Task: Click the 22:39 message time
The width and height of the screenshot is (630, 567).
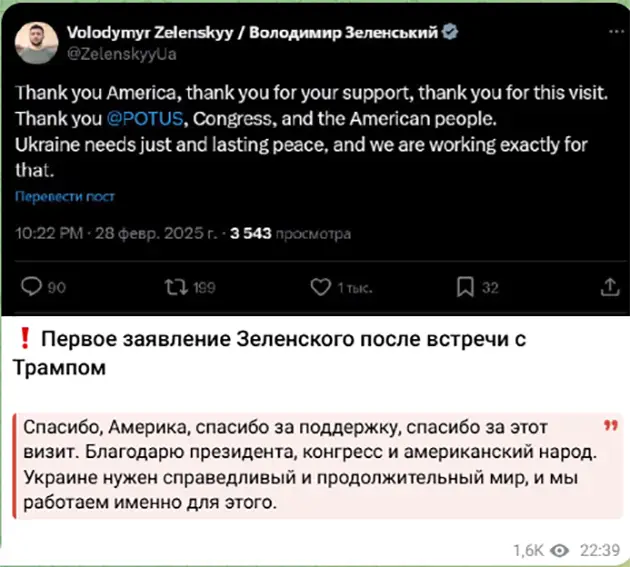Action: pos(599,549)
